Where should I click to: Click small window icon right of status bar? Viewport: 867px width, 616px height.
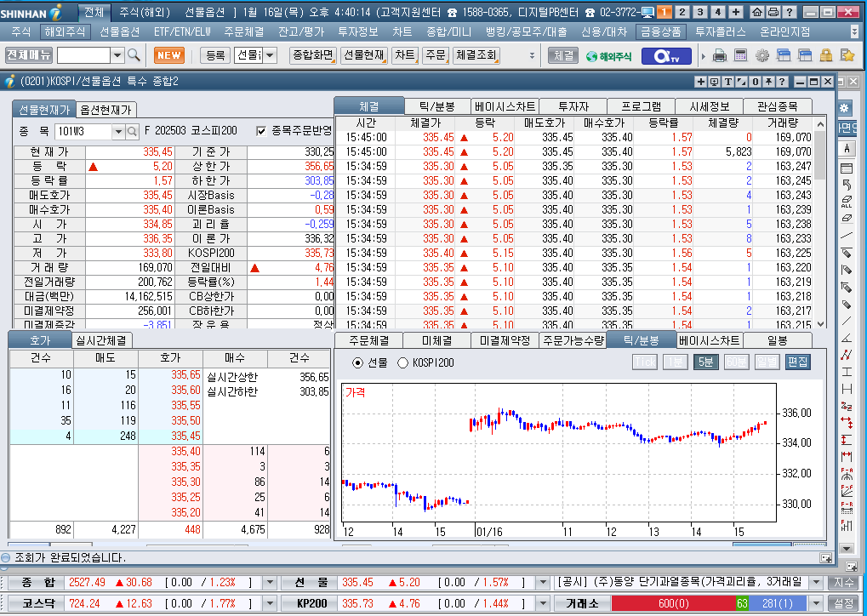826,558
